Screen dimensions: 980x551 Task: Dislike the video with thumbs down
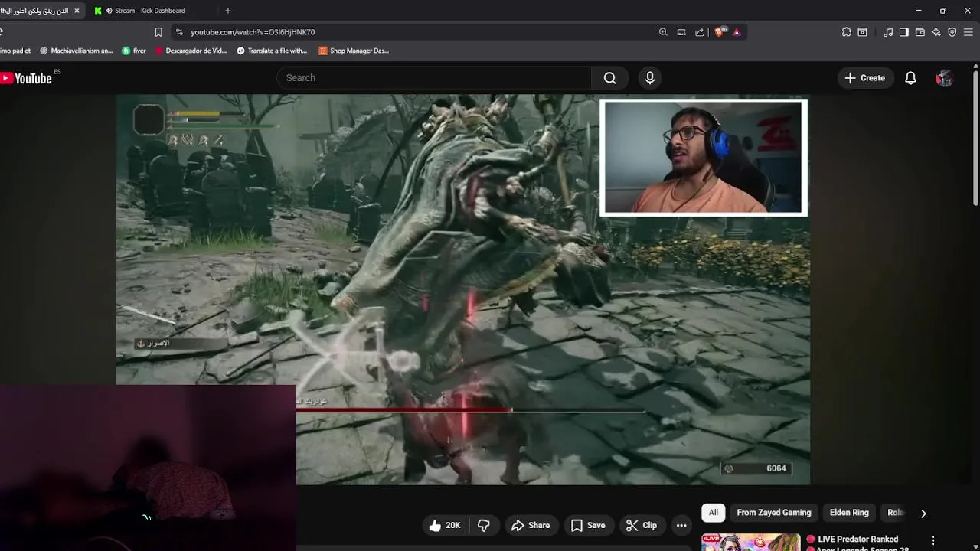pyautogui.click(x=484, y=525)
